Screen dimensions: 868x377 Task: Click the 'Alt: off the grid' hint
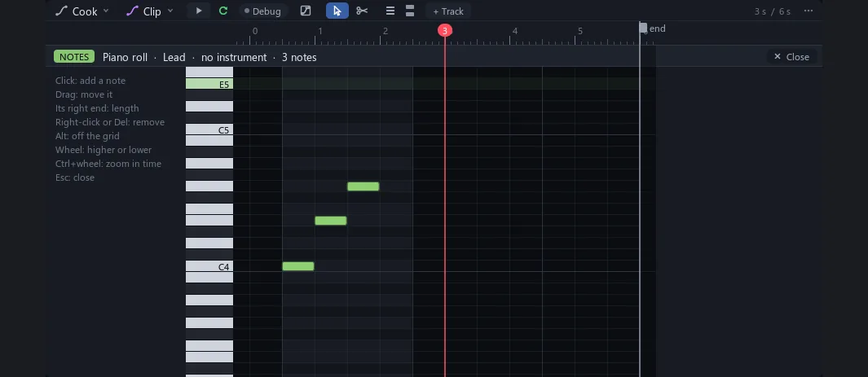coord(87,136)
